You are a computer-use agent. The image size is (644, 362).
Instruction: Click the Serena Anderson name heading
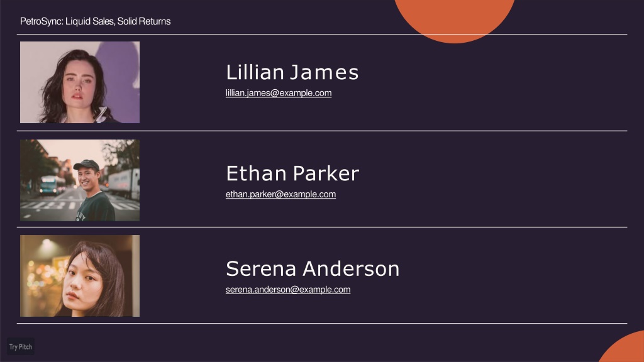(313, 269)
